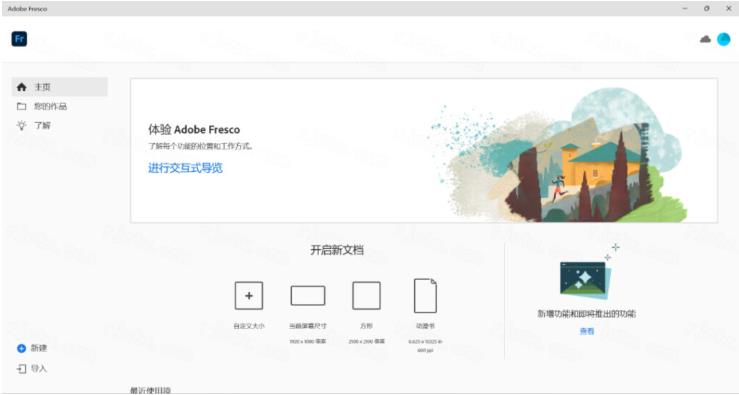Click the blue plus icon beside 新建
Image resolution: width=739 pixels, height=395 pixels.
(x=21, y=348)
